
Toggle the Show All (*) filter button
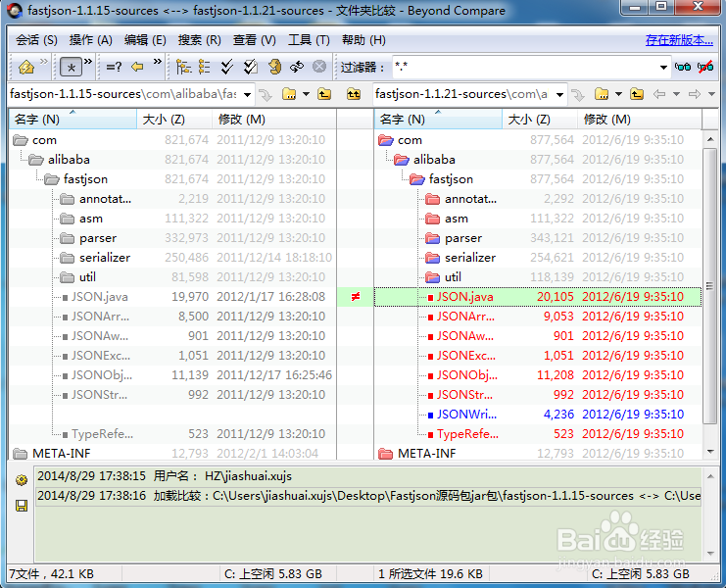coord(71,68)
